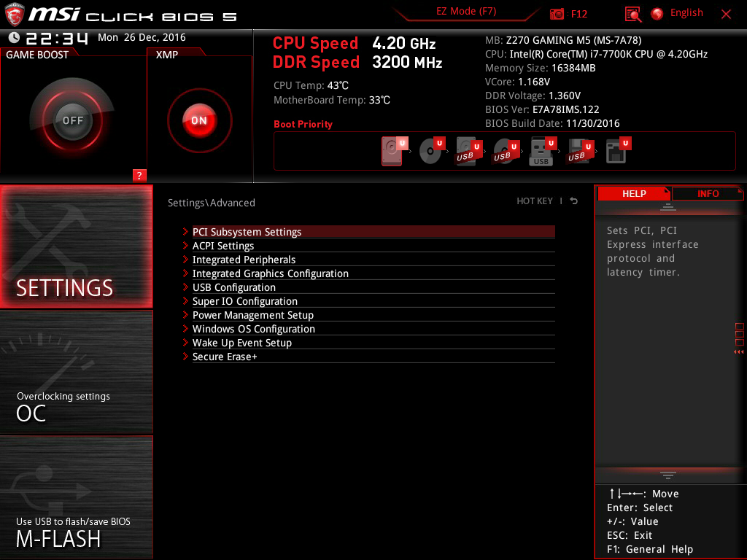Image resolution: width=747 pixels, height=560 pixels.
Task: Collapse the help panel with side arrows
Action: click(739, 352)
